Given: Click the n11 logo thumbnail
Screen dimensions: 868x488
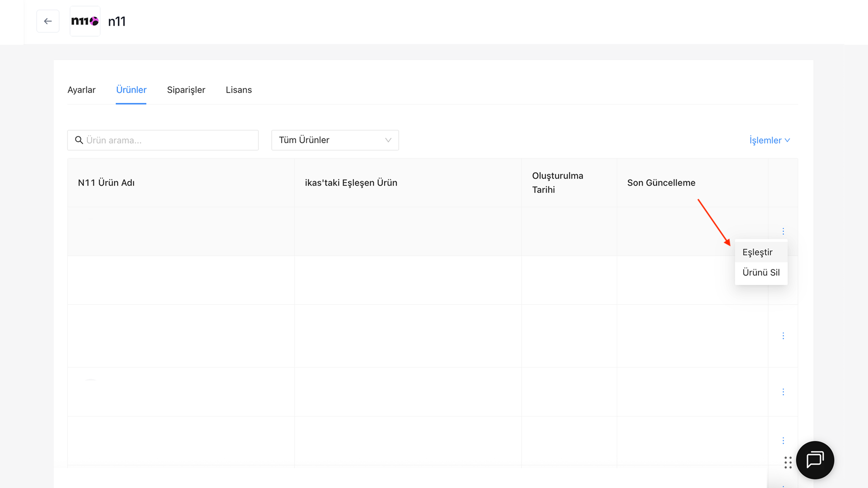Looking at the screenshot, I should tap(85, 21).
